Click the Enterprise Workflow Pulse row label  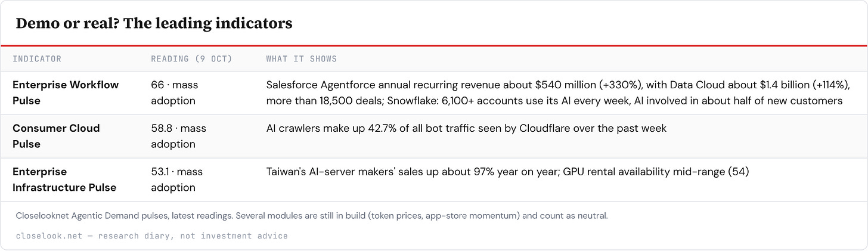(x=66, y=92)
